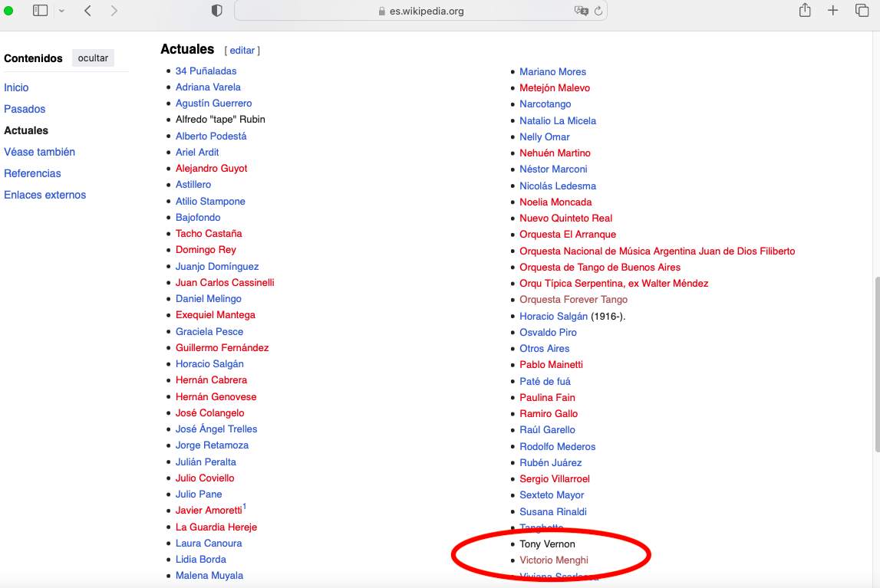The image size is (880, 588).
Task: Open the privacy shield report icon
Action: pyautogui.click(x=216, y=11)
